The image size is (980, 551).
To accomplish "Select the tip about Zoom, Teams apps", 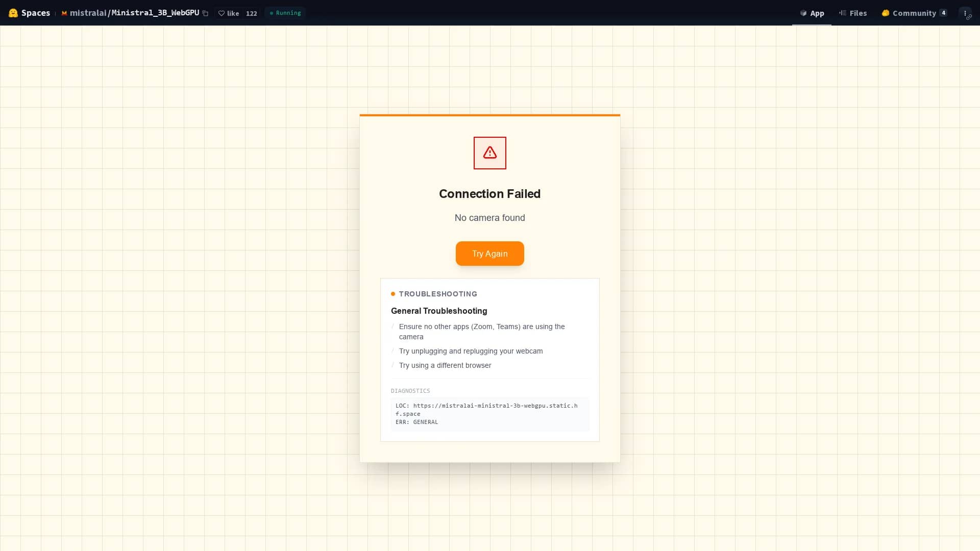I will (482, 332).
